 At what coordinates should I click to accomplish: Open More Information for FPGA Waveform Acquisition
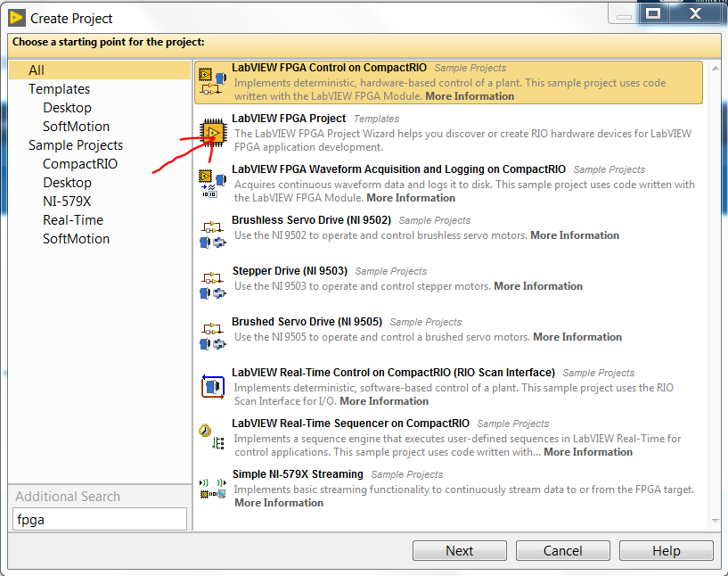click(411, 198)
